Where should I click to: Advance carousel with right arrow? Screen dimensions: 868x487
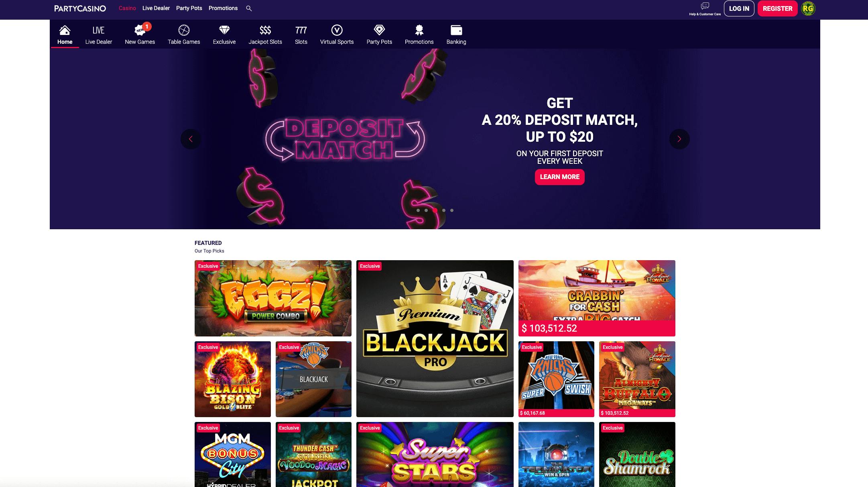679,139
